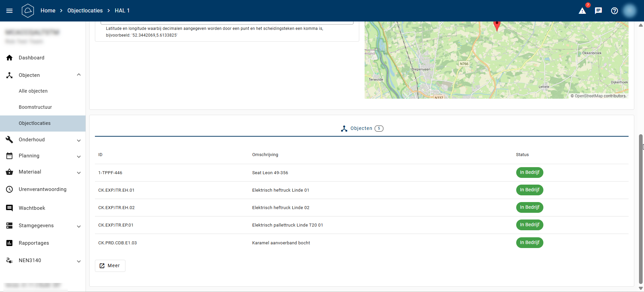Click the help question mark icon

[x=614, y=11]
